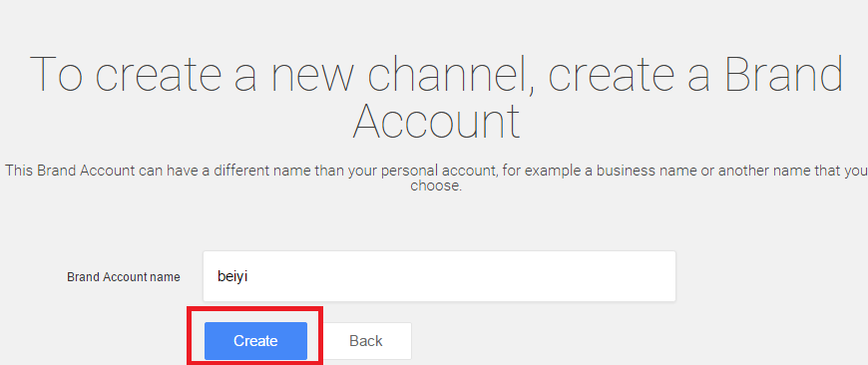Click the word channel in the heading

click(x=452, y=74)
